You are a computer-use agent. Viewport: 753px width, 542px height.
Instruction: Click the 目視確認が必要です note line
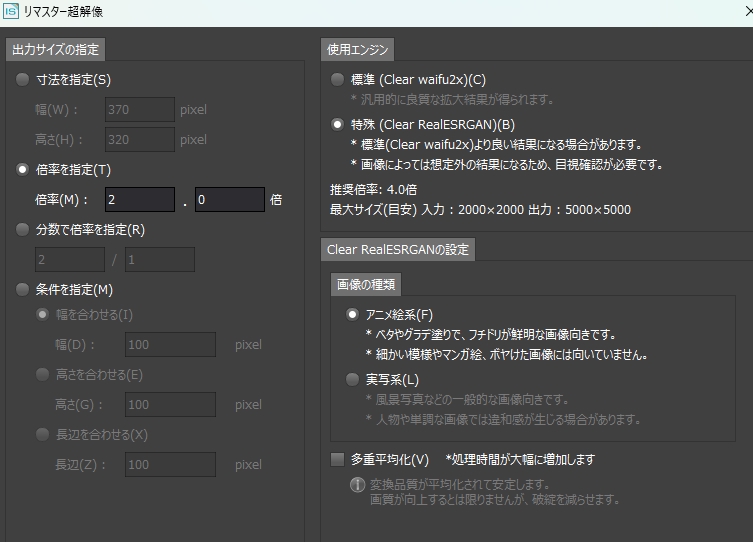pyautogui.click(x=506, y=165)
